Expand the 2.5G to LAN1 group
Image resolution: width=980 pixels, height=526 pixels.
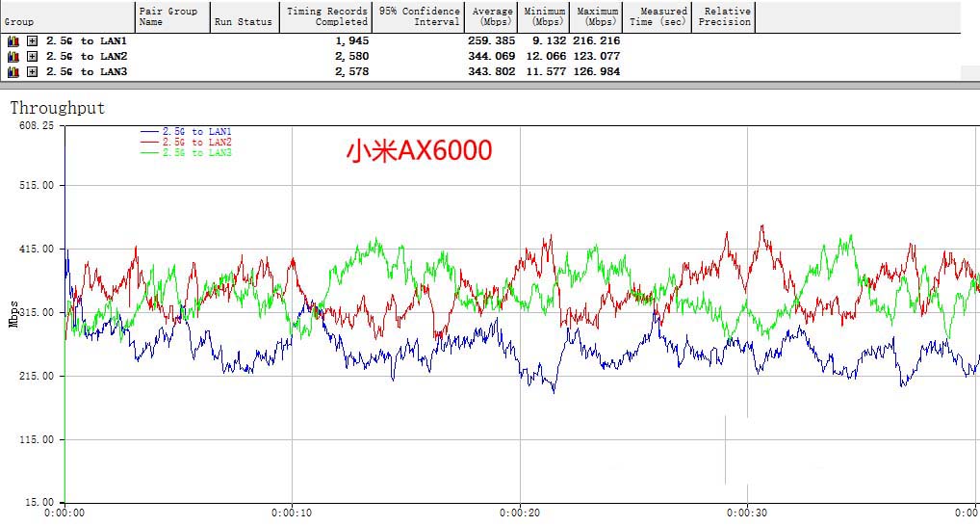click(x=32, y=41)
